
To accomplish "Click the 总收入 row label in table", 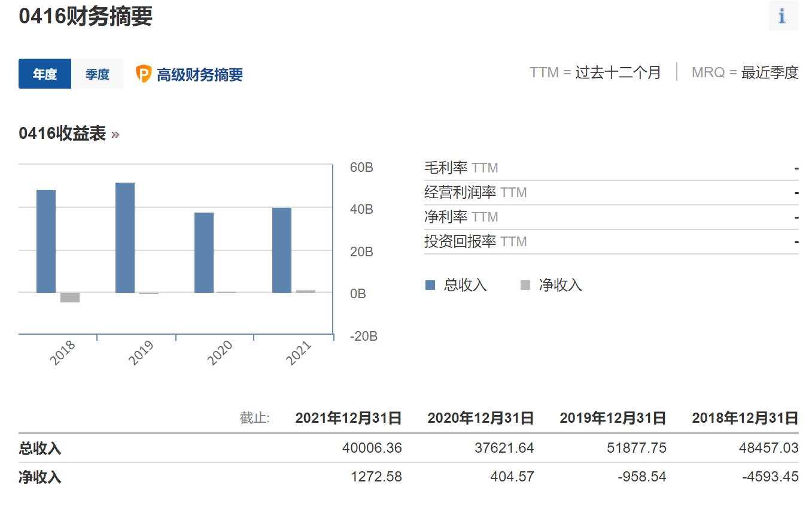I will pyautogui.click(x=40, y=448).
